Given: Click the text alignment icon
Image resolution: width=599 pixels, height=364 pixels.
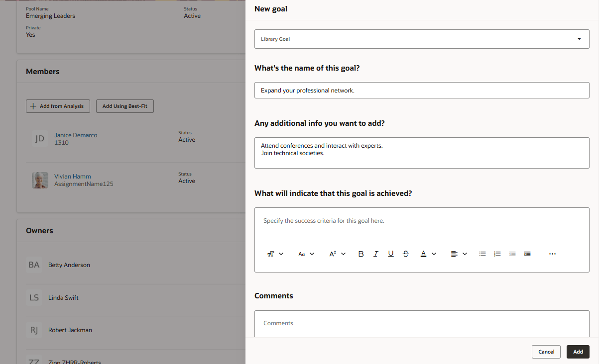Looking at the screenshot, I should (x=455, y=254).
